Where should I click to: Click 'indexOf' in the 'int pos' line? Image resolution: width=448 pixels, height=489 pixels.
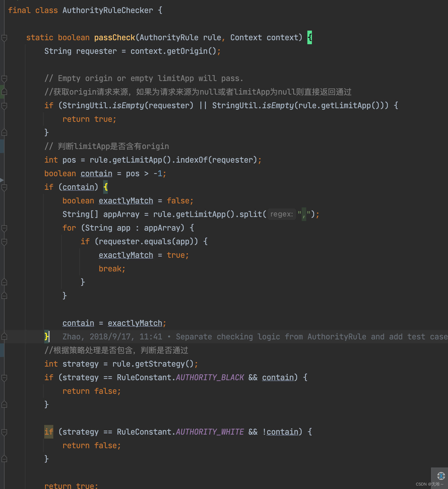(192, 160)
